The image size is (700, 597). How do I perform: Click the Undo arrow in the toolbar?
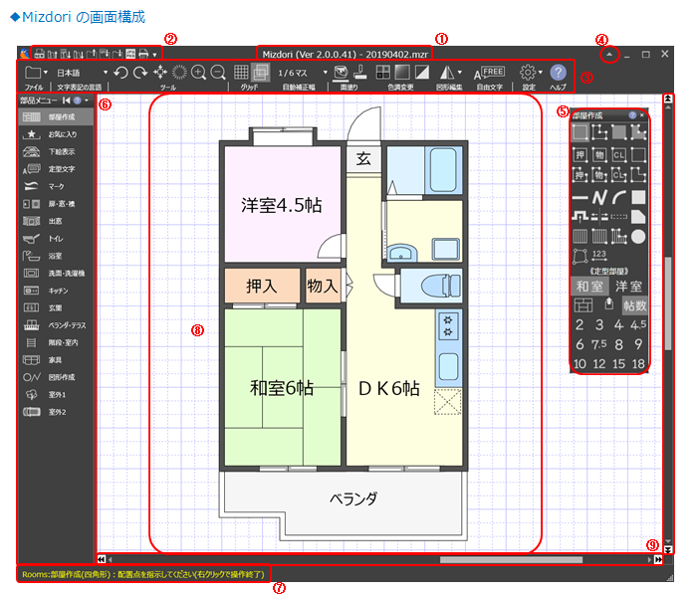pos(121,72)
